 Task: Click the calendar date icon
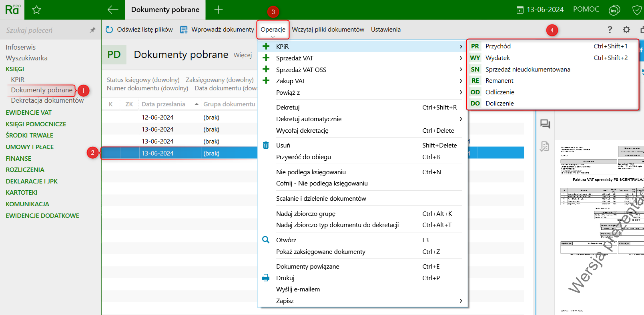coord(520,10)
